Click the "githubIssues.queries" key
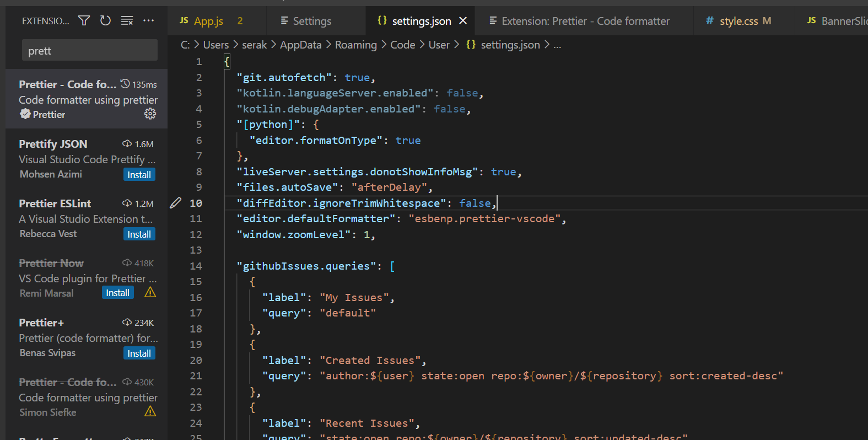Screen dimensions: 868x440 (306, 266)
